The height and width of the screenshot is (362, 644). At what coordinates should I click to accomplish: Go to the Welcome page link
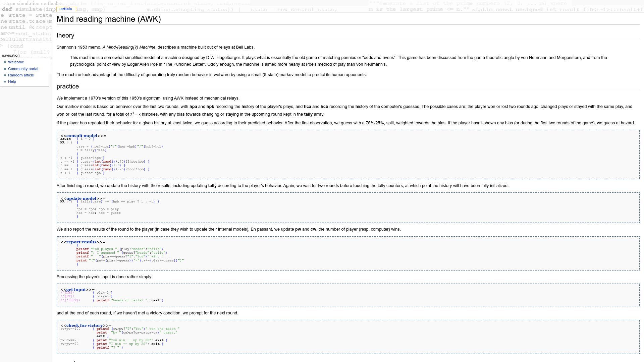tap(16, 62)
